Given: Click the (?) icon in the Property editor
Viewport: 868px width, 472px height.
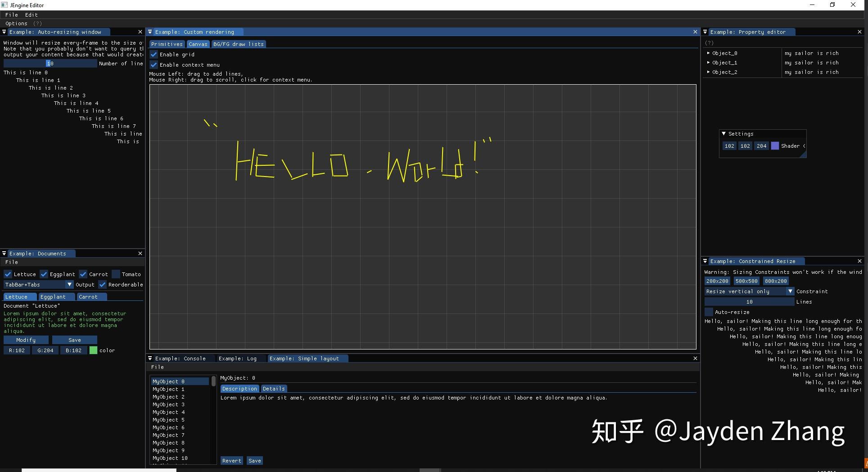Looking at the screenshot, I should (710, 43).
